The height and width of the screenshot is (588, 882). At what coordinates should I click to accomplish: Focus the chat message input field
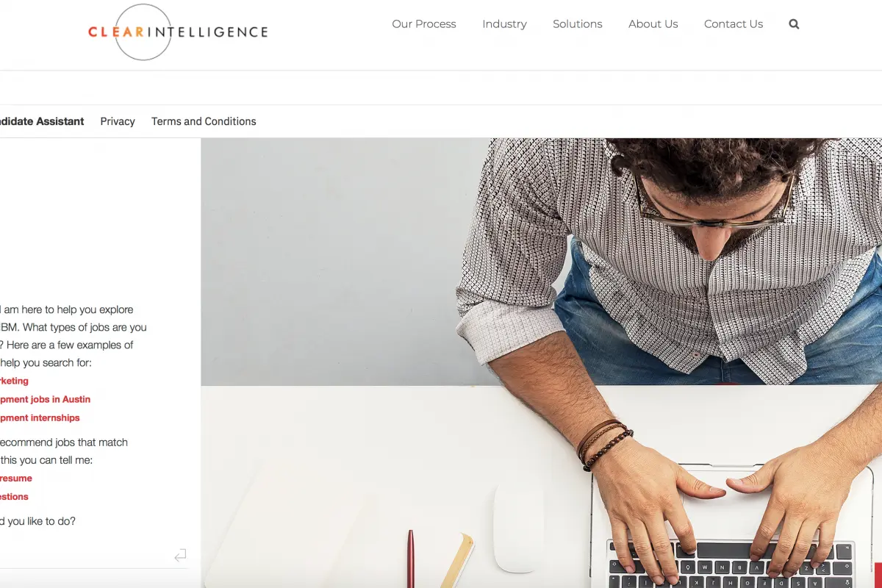click(x=85, y=556)
